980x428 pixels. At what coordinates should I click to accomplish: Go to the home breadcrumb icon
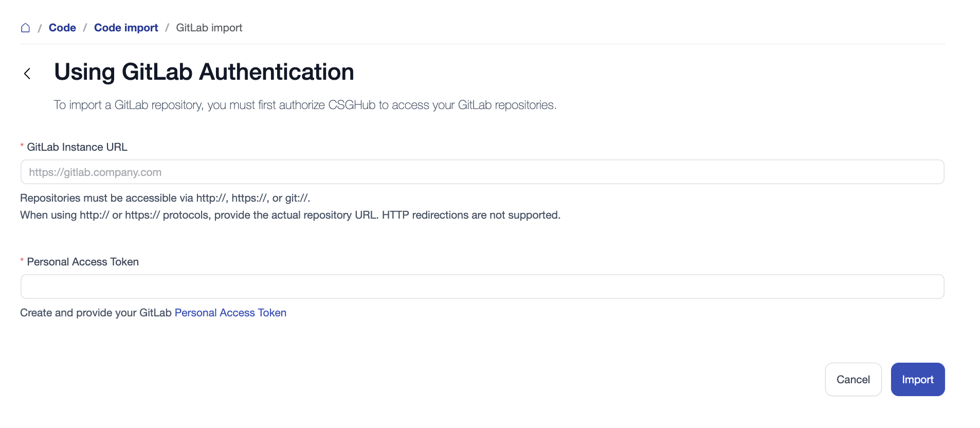(x=25, y=28)
